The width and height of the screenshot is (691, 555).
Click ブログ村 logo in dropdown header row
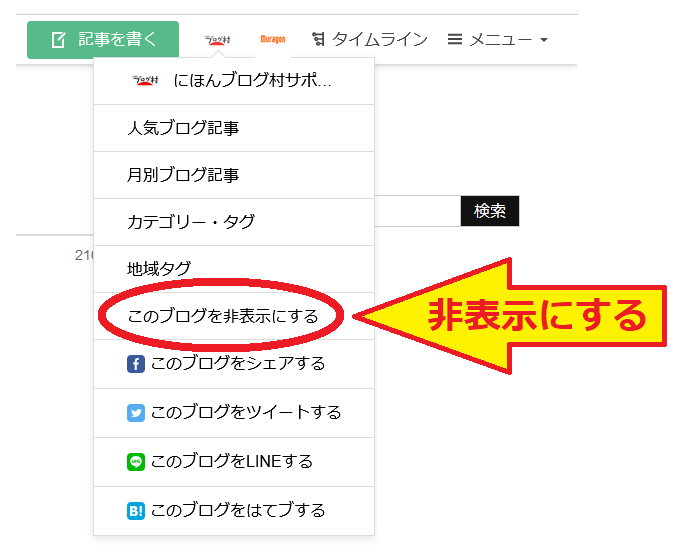pyautogui.click(x=145, y=81)
